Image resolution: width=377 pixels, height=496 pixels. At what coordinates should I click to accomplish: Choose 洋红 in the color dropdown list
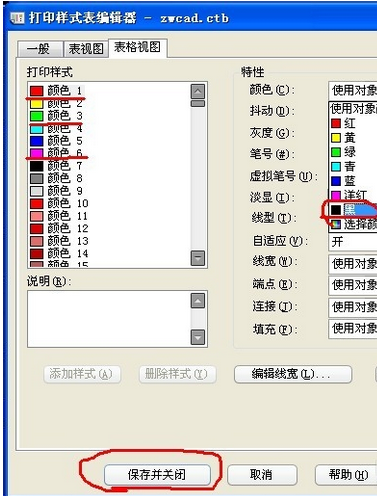pos(353,195)
